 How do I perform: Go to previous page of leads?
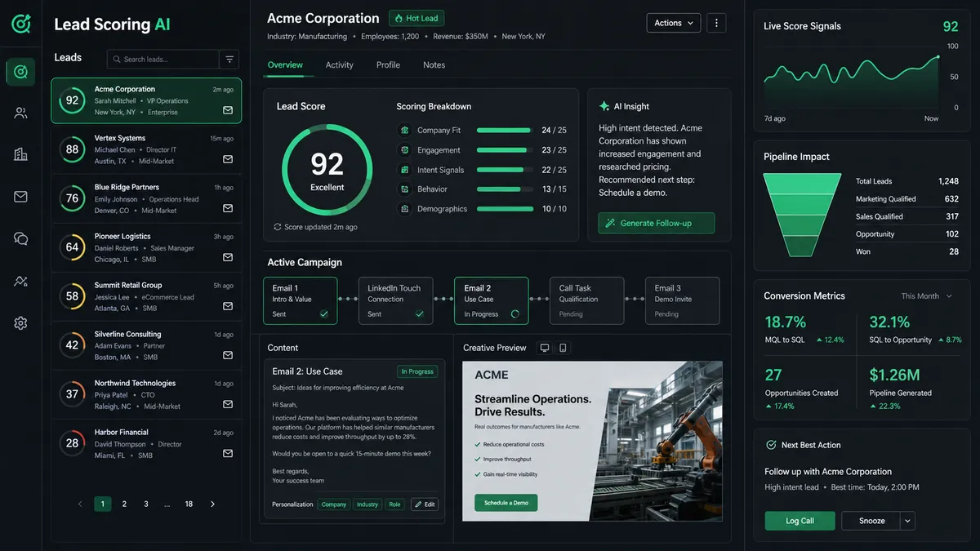[80, 504]
